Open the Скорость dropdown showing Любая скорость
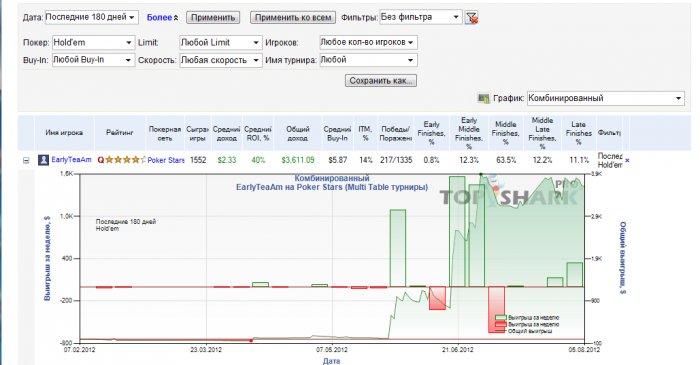The image size is (700, 365). 221,60
